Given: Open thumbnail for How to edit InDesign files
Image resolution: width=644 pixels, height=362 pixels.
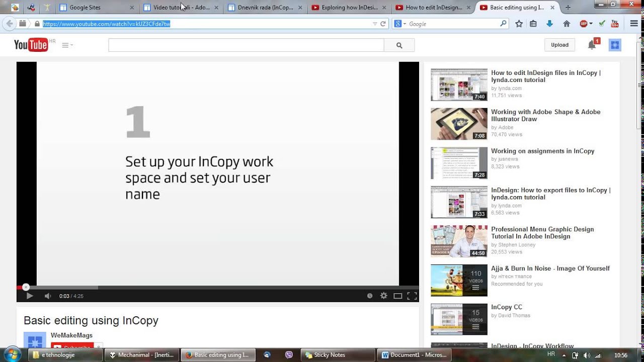Looking at the screenshot, I should coord(459,84).
